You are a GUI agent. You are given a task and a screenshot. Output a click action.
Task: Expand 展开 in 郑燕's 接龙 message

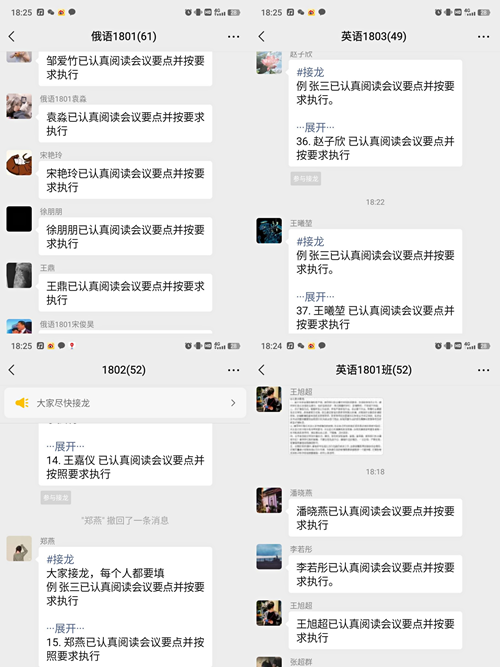tap(65, 628)
